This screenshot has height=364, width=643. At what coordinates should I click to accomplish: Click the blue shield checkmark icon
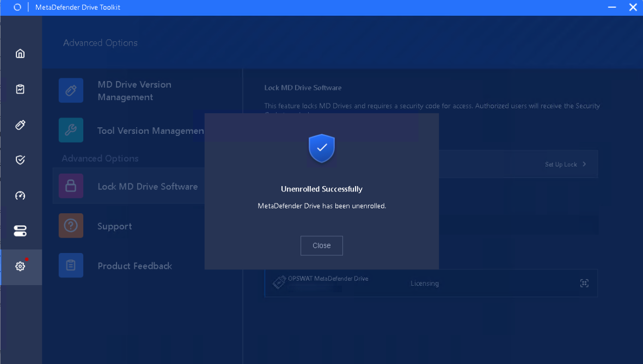[322, 148]
